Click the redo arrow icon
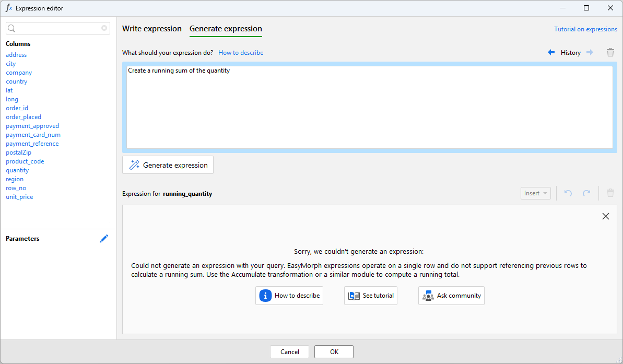This screenshot has height=364, width=623. 586,193
